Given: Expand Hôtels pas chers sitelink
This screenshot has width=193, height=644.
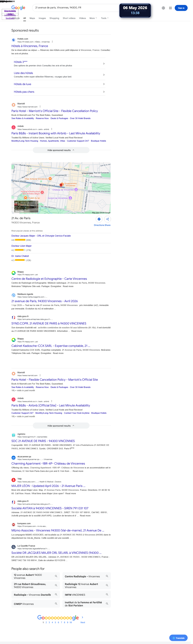Looking at the screenshot, I should coord(104,92).
